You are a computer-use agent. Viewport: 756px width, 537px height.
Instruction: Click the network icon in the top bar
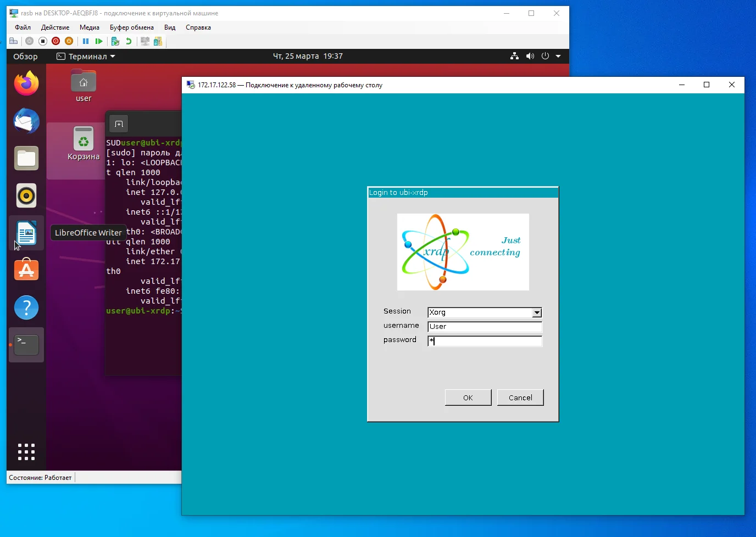tap(514, 56)
